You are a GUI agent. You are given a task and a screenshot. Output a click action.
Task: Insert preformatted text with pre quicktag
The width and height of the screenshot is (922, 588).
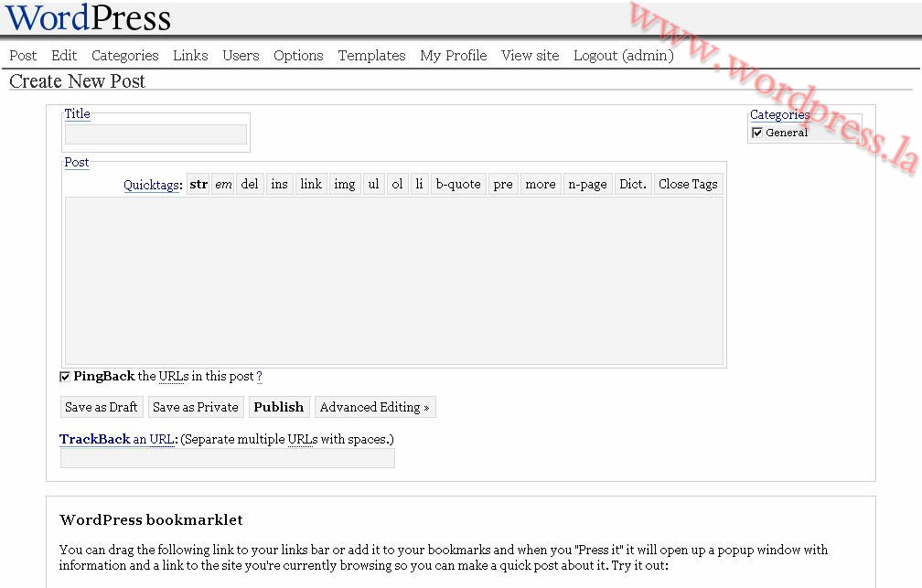pyautogui.click(x=503, y=184)
